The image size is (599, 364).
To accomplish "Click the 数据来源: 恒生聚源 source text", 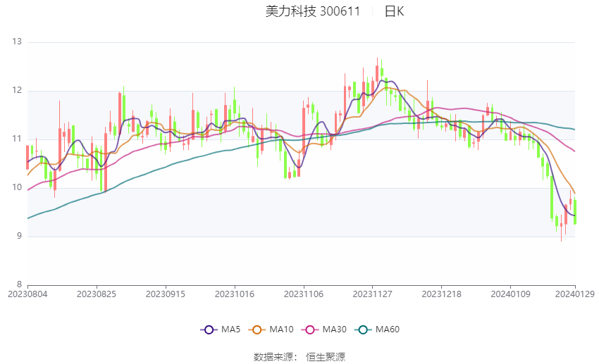I will (x=299, y=357).
